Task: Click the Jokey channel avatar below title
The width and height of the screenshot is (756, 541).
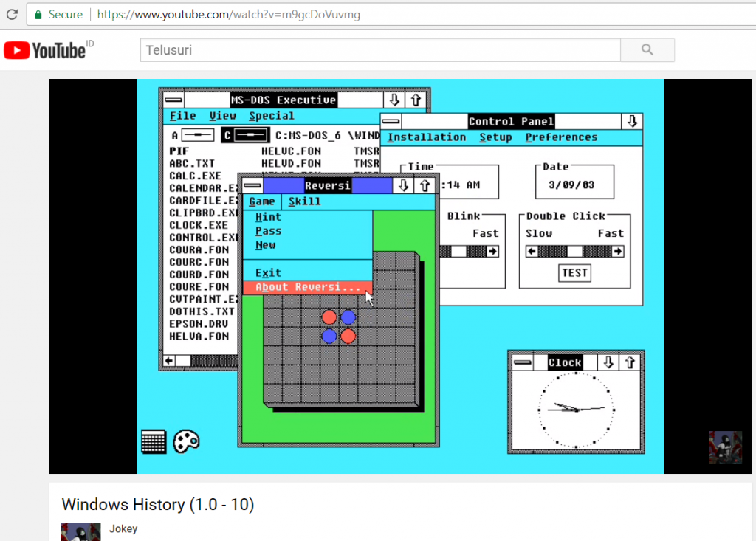Action: click(x=80, y=532)
